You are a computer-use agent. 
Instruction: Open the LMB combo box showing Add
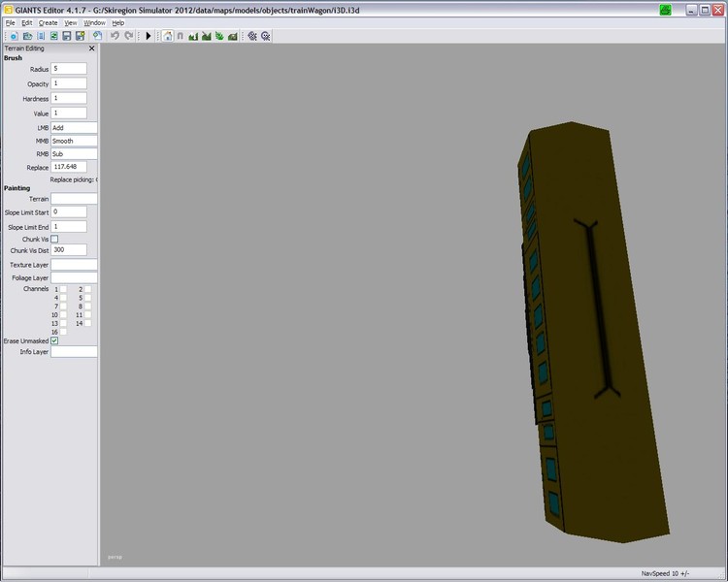[74, 128]
